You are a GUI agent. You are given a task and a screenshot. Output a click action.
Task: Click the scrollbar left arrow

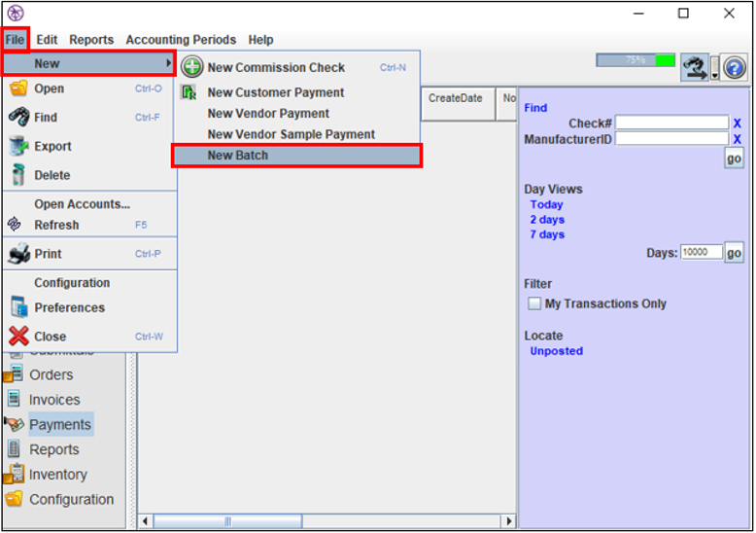pos(145,521)
